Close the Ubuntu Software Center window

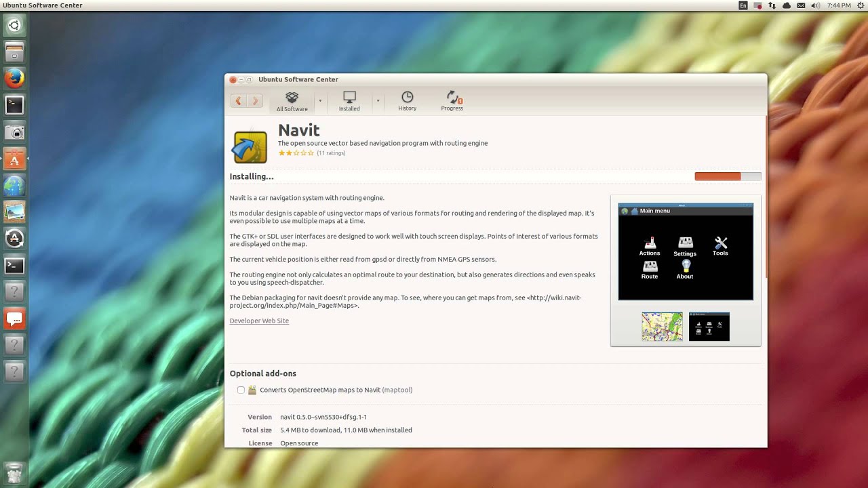tap(233, 79)
